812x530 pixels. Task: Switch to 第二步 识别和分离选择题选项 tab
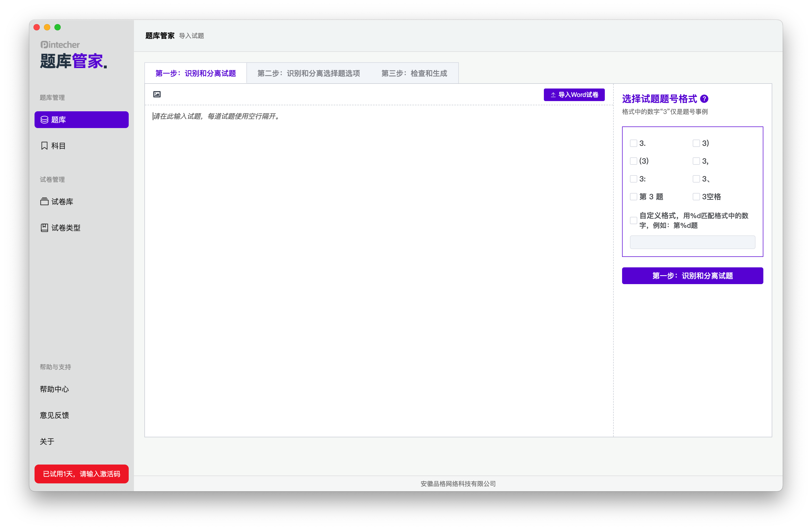pyautogui.click(x=308, y=73)
